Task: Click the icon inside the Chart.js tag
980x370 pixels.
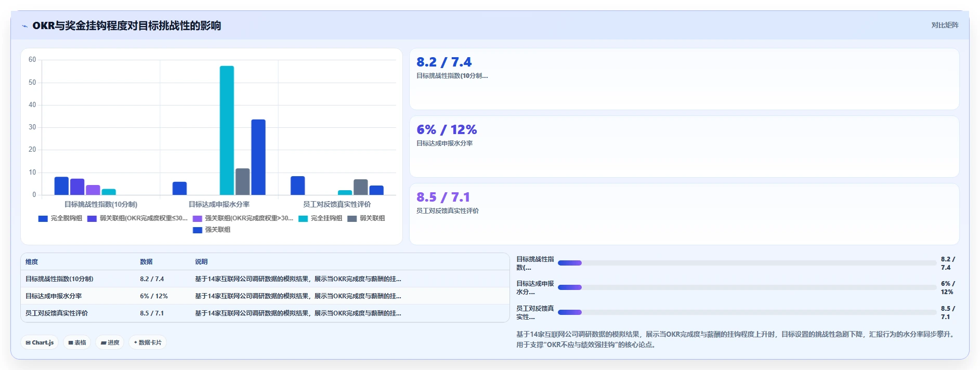Action: [x=28, y=343]
